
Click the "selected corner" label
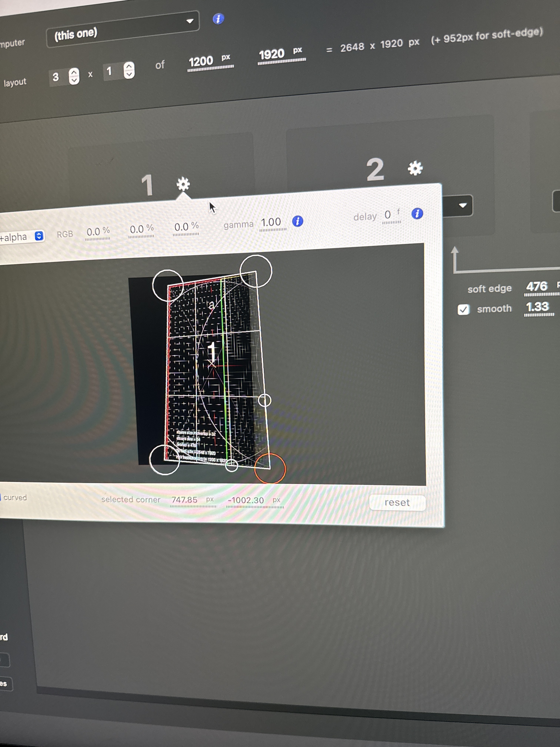(x=131, y=499)
